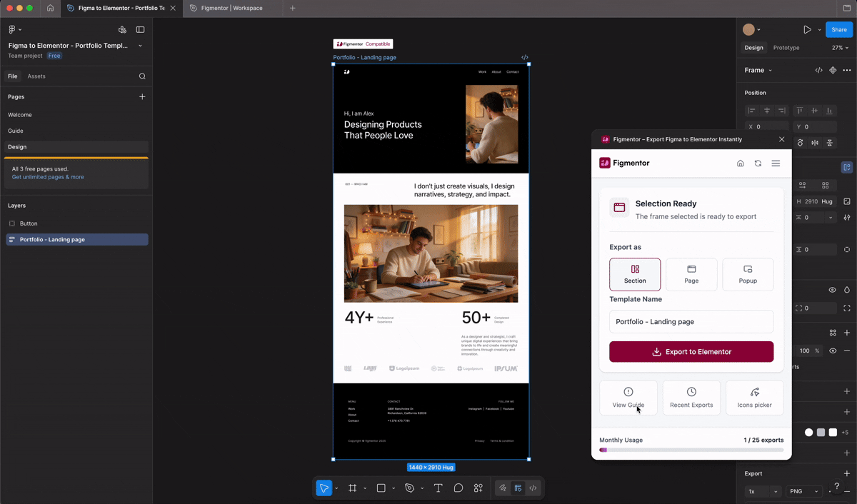The image size is (857, 504).
Task: Select Page export type option
Action: coord(691,274)
